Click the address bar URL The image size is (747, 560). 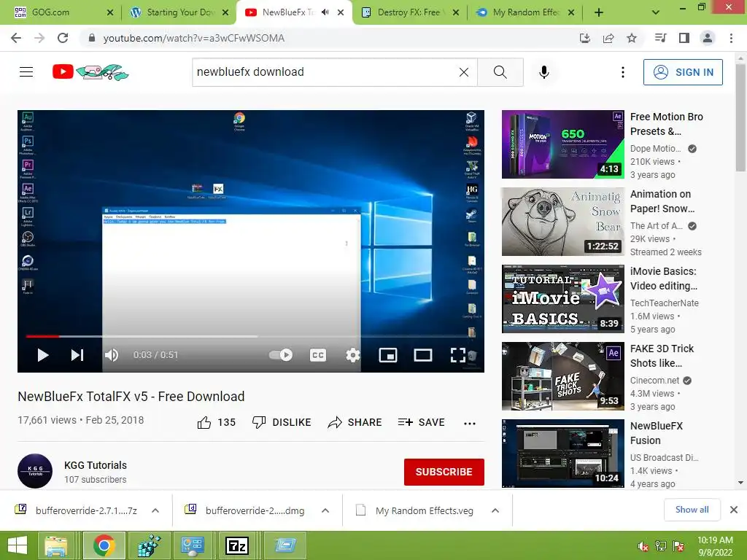[193, 38]
